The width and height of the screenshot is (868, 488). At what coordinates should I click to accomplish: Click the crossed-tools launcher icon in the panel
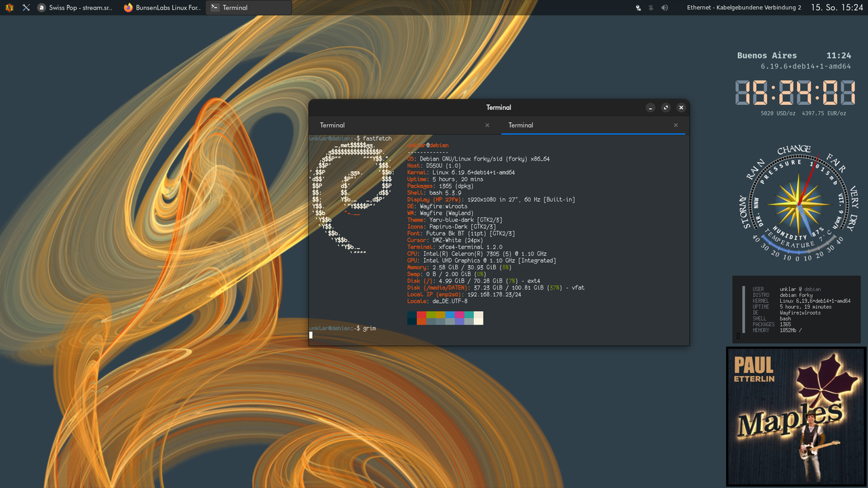(x=26, y=7)
